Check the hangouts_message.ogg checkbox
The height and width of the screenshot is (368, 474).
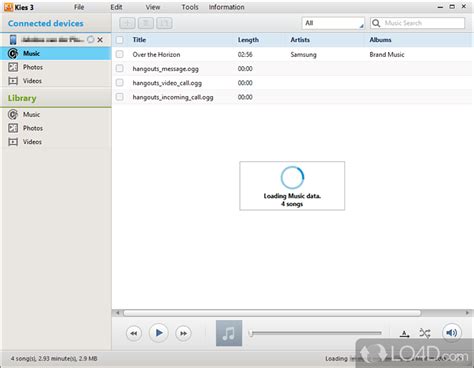[x=119, y=69]
